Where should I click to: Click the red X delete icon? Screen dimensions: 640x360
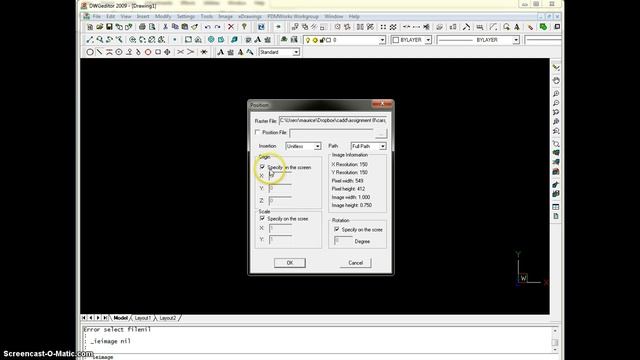231,27
